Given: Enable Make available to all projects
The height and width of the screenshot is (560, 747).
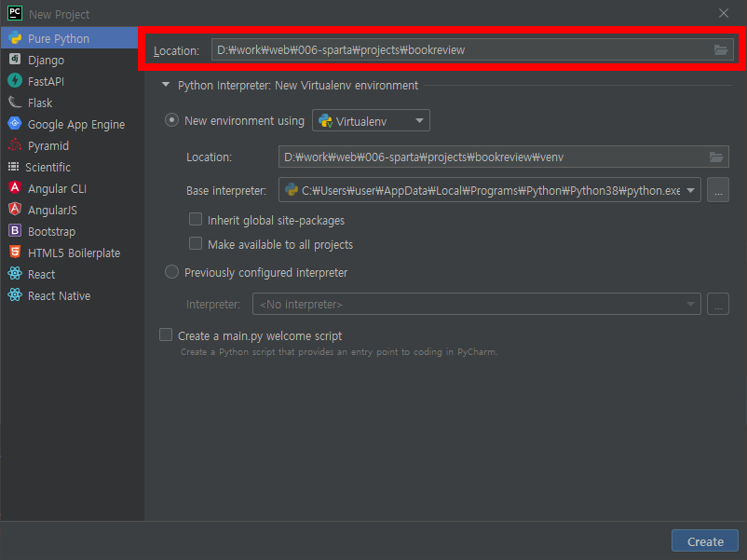Looking at the screenshot, I should (196, 243).
